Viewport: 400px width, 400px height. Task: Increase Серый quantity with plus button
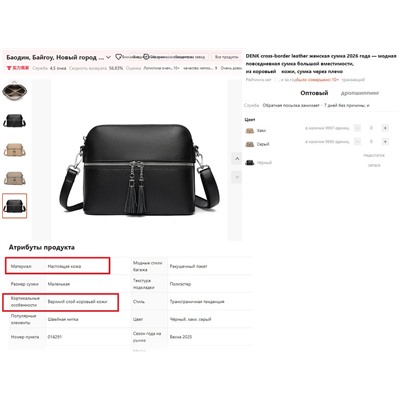(385, 141)
